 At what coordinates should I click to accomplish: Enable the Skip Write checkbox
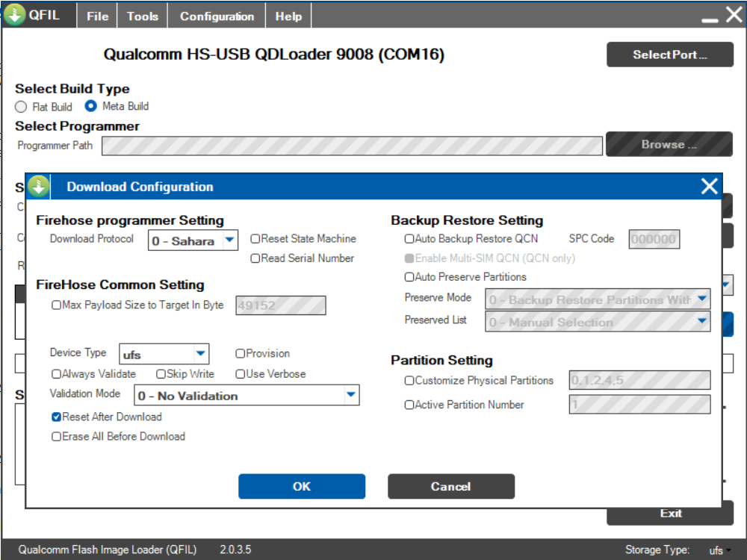(161, 374)
